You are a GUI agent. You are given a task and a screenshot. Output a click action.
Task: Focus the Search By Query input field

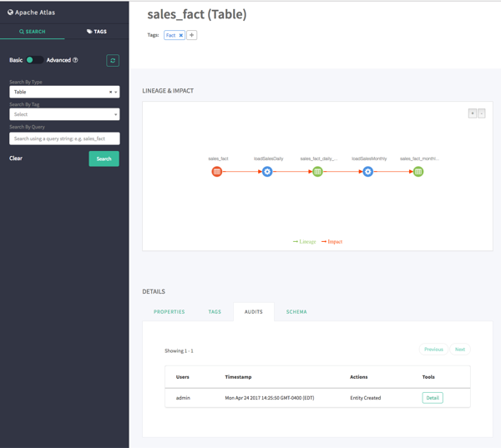click(64, 138)
